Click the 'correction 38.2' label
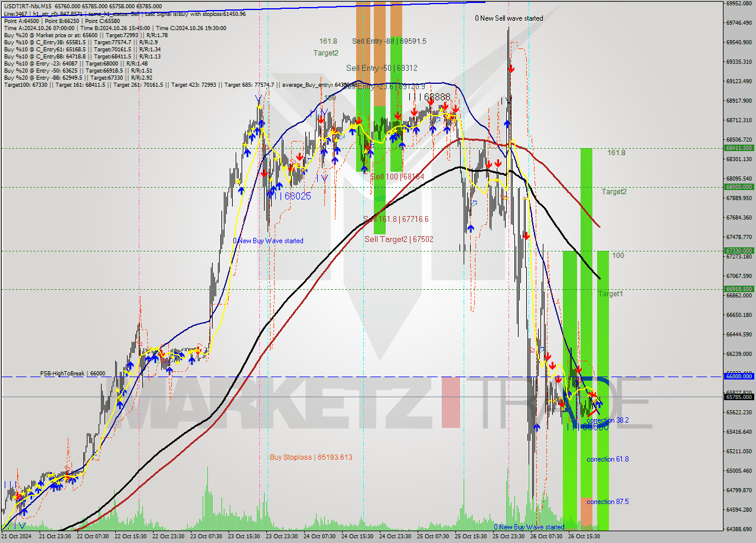This screenshot has width=756, height=543. 608,420
